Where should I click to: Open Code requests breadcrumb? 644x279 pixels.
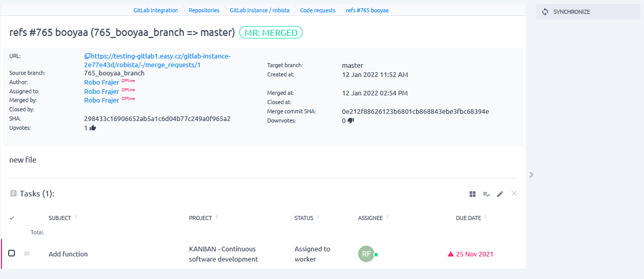click(x=318, y=10)
